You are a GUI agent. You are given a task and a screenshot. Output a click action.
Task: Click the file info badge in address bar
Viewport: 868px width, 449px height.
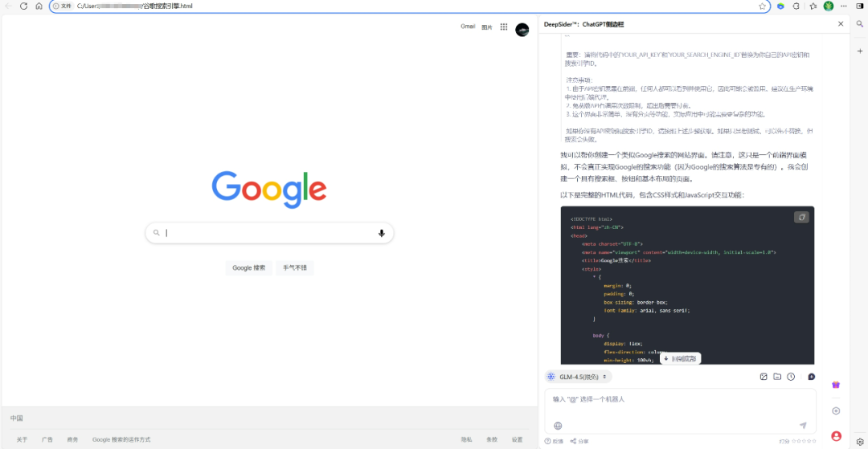tap(63, 6)
